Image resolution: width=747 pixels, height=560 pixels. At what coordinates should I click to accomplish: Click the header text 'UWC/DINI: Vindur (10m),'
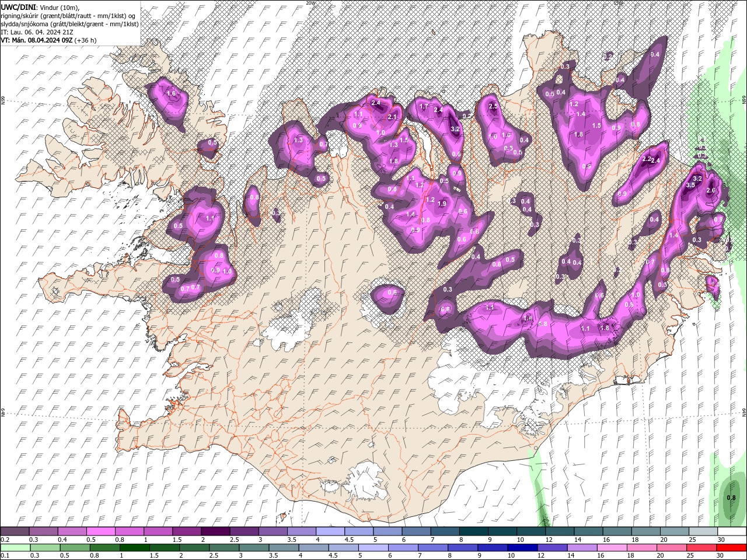(40, 6)
